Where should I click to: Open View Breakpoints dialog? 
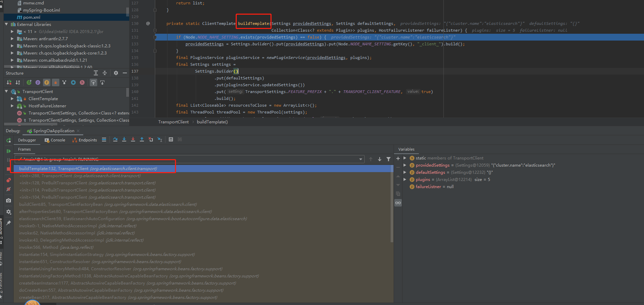point(9,180)
